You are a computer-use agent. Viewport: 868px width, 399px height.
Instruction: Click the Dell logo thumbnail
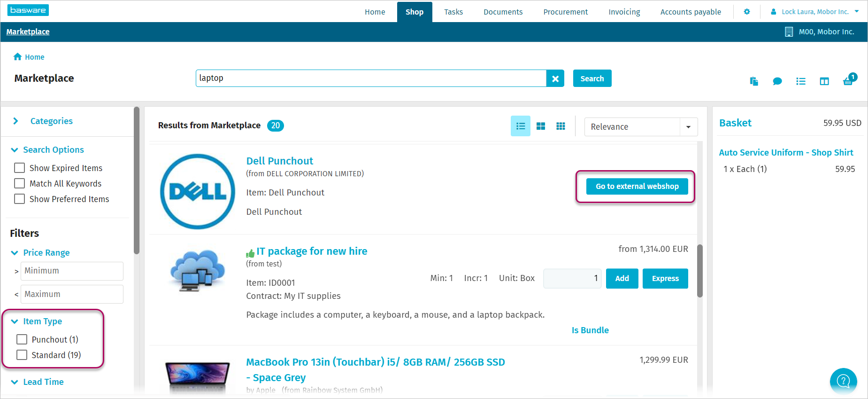point(198,191)
